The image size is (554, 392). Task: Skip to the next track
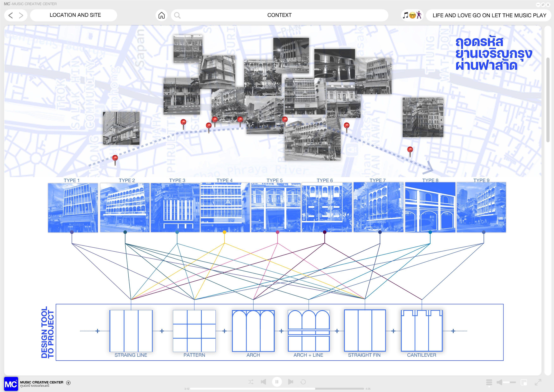pyautogui.click(x=291, y=382)
